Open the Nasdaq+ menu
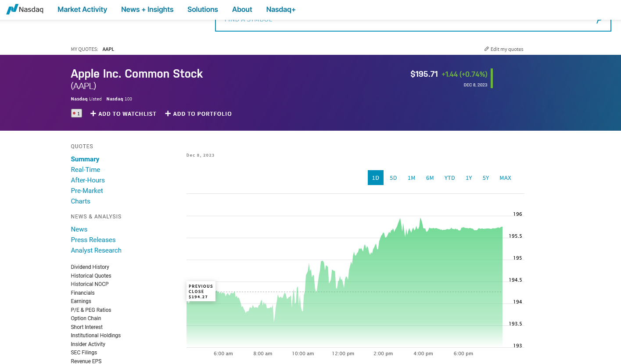Screen dimensions: 621x364 [x=281, y=9]
